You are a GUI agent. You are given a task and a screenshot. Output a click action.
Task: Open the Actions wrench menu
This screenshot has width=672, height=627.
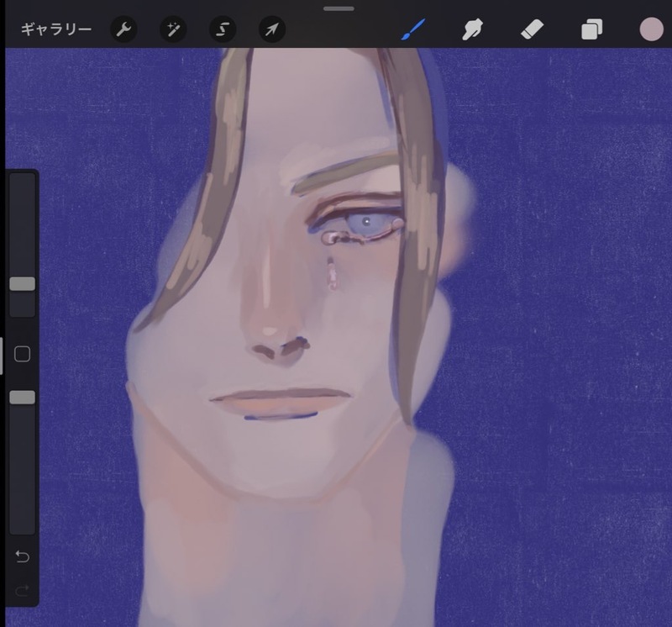pyautogui.click(x=123, y=30)
